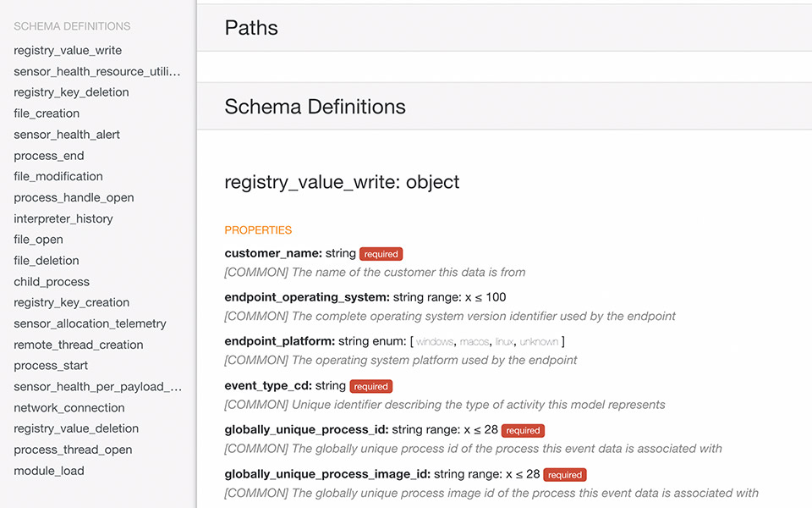
Task: Open registry_value_write in the sidebar
Action: point(68,51)
